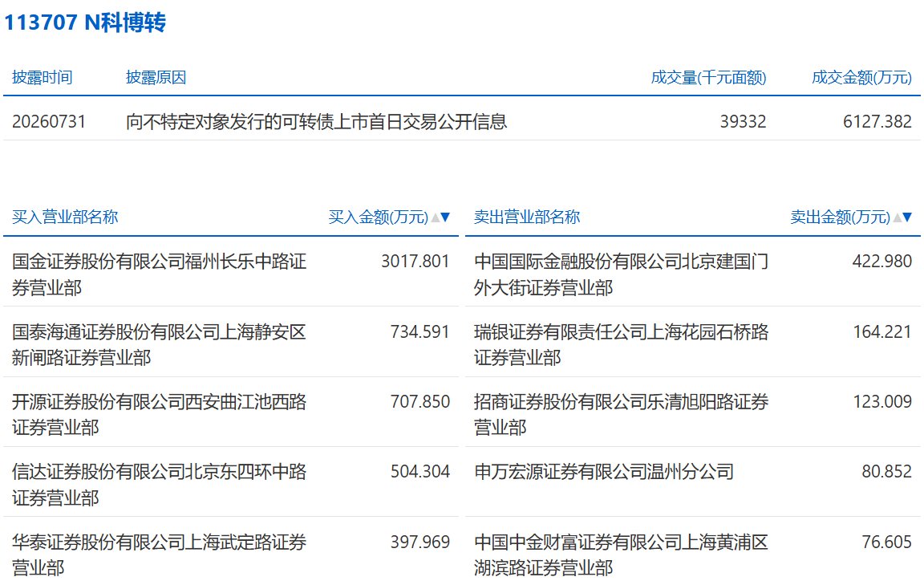Select seller 招商证券乐清旭阳路证券营业部
The width and height of the screenshot is (924, 585).
(x=621, y=415)
